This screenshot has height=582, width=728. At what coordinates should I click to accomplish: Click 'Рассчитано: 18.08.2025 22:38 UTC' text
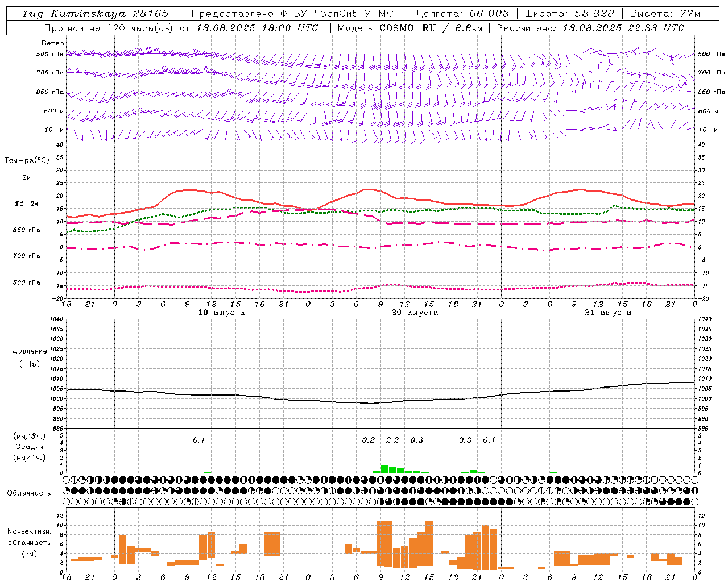tap(590, 28)
